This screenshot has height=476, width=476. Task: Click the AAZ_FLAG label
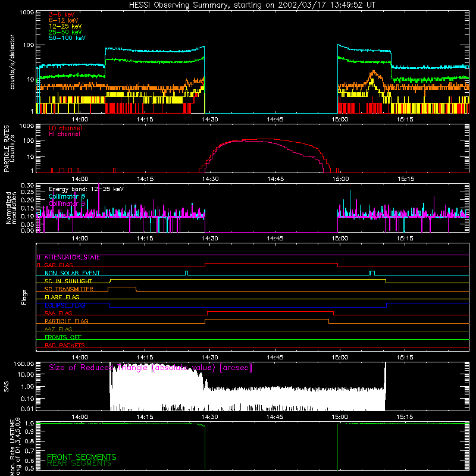tap(58, 329)
